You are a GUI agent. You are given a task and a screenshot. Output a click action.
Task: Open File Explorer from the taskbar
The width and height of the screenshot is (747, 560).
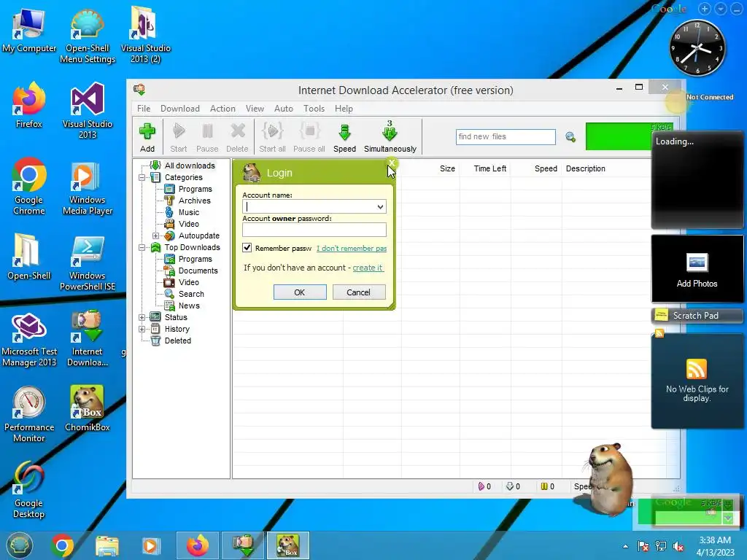(107, 545)
